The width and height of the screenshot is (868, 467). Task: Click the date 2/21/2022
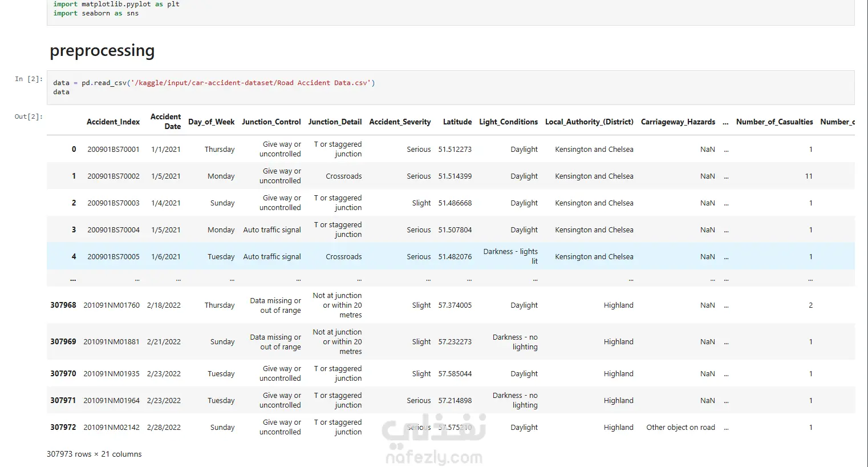tap(164, 341)
